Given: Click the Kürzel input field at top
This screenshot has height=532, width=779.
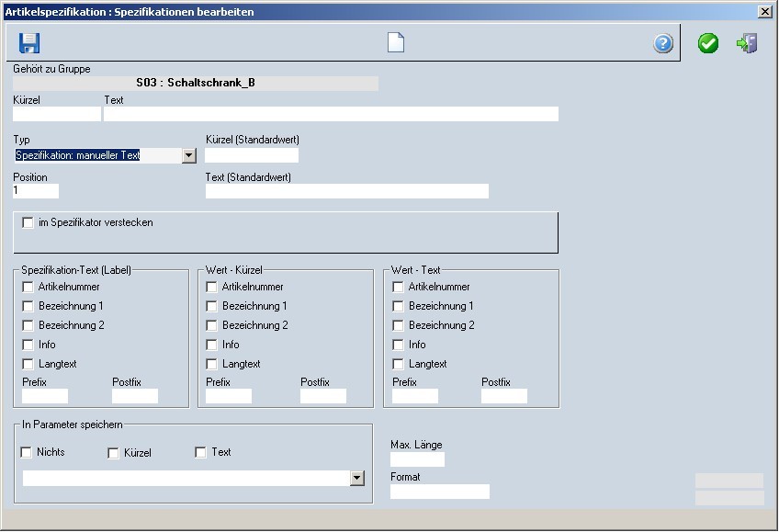Looking at the screenshot, I should click(56, 114).
